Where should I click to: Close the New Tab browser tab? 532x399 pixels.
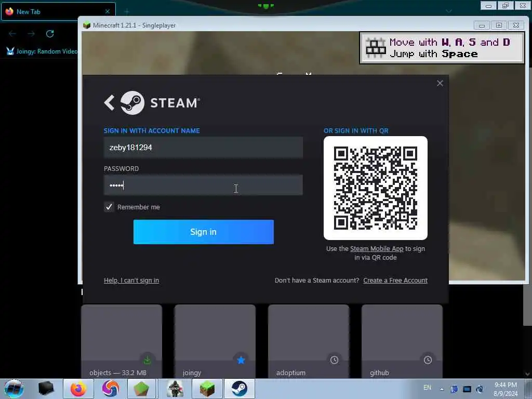(x=108, y=11)
